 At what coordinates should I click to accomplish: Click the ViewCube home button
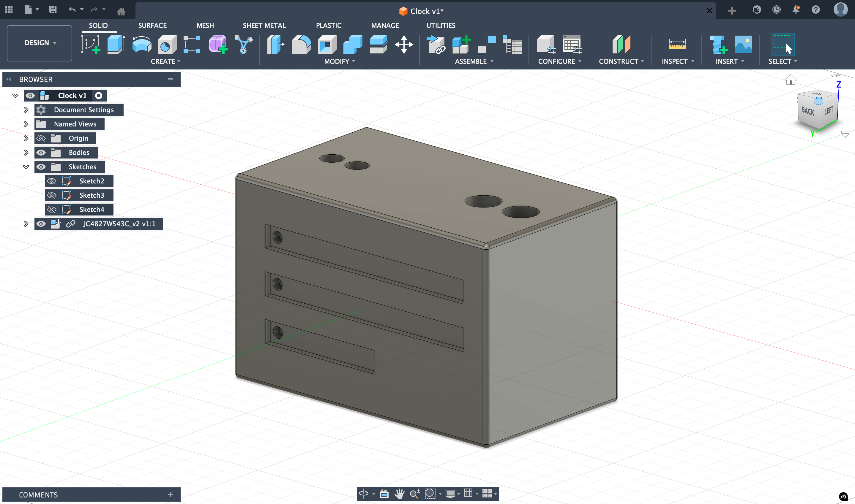[791, 80]
